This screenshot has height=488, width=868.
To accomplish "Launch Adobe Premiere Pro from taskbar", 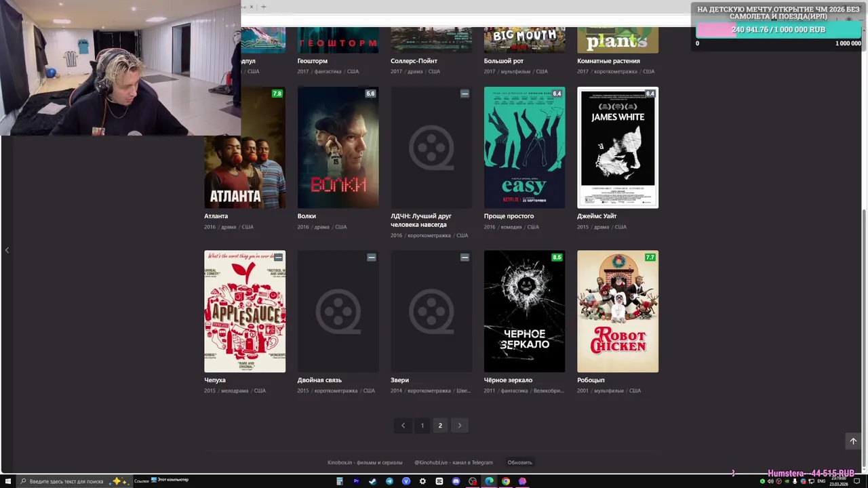I will click(356, 481).
